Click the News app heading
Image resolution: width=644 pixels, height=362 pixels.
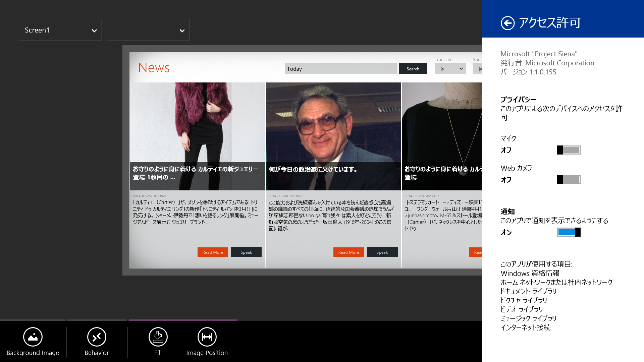(x=154, y=67)
